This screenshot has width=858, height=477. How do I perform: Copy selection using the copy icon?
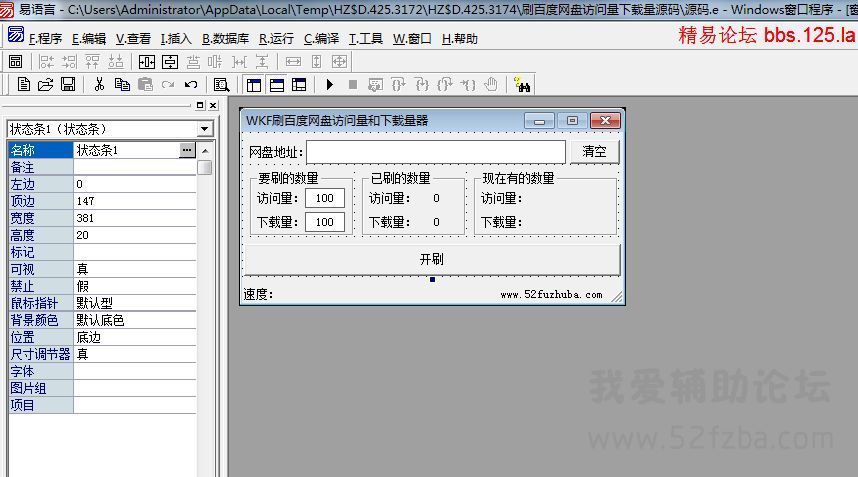122,85
